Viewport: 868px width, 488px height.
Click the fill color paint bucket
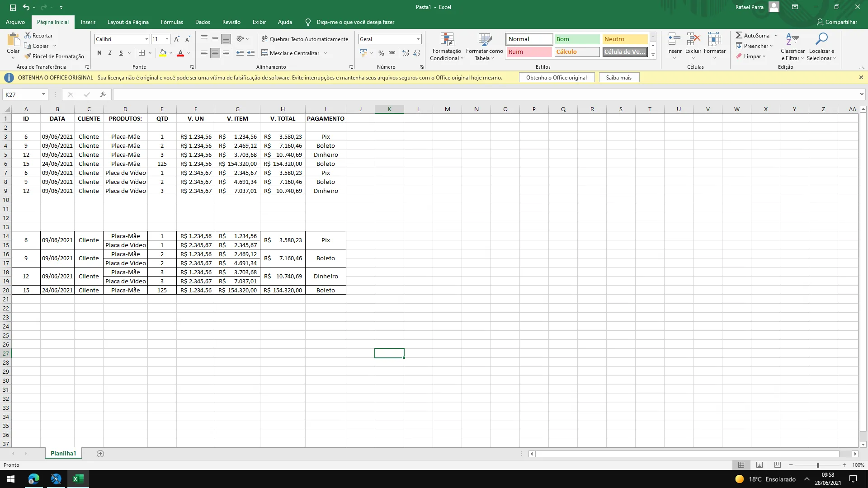(163, 53)
